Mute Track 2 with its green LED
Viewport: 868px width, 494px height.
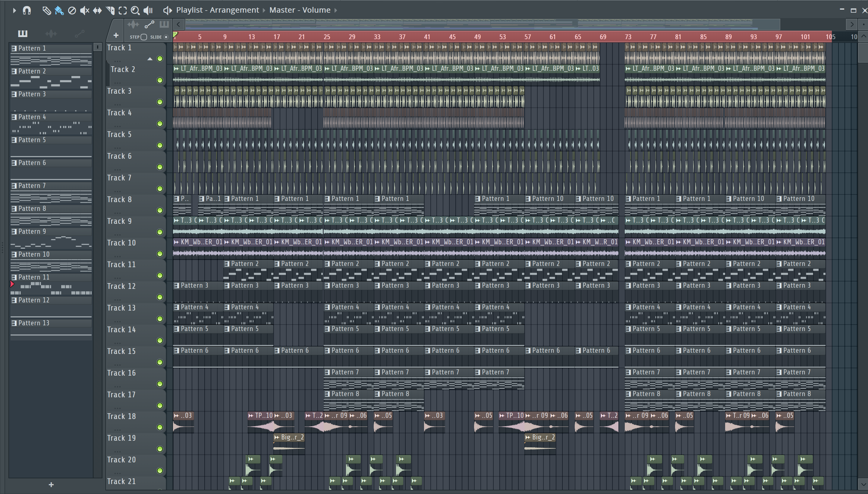tap(160, 80)
